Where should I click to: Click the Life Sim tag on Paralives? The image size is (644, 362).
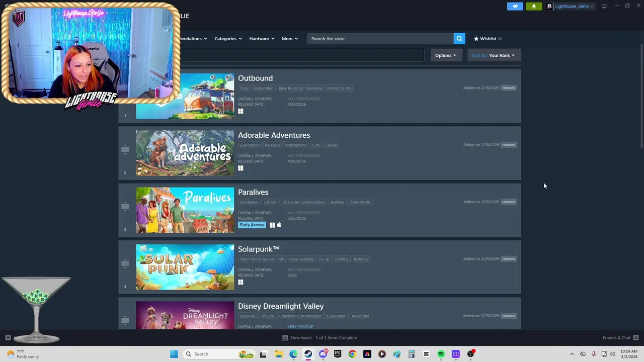270,202
